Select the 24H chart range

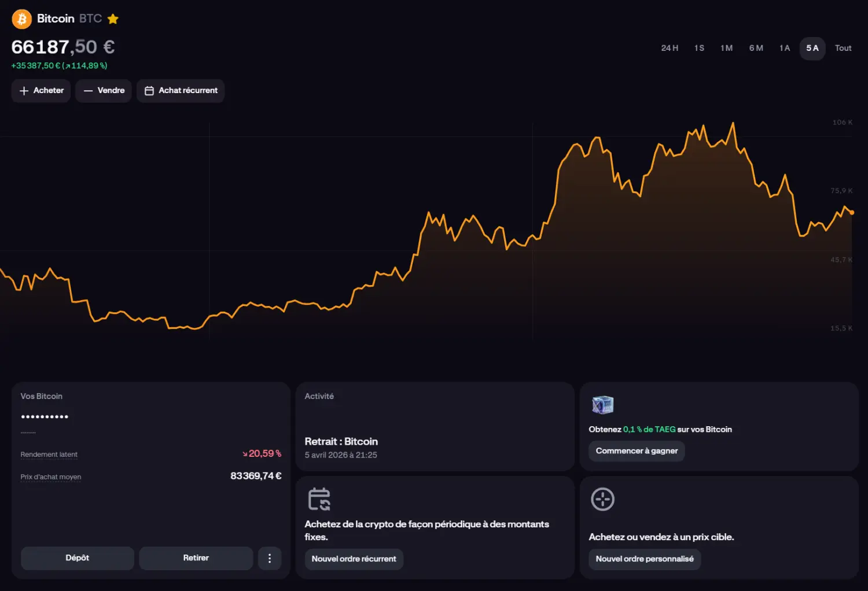click(670, 48)
